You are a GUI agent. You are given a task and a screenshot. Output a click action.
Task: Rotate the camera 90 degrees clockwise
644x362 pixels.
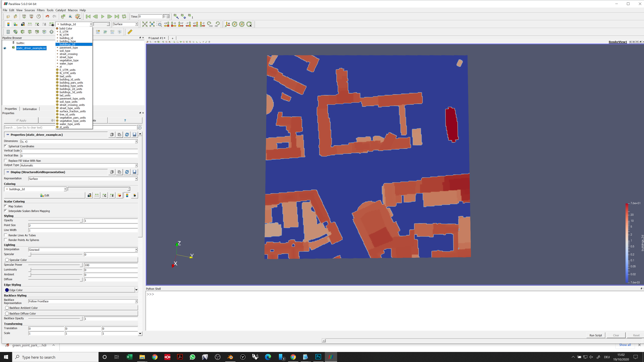209,24
